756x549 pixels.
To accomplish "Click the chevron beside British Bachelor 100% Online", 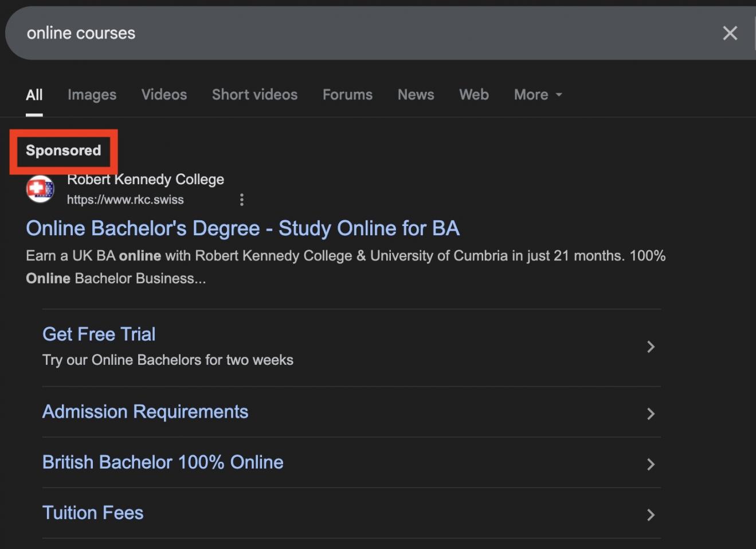I will click(x=651, y=464).
